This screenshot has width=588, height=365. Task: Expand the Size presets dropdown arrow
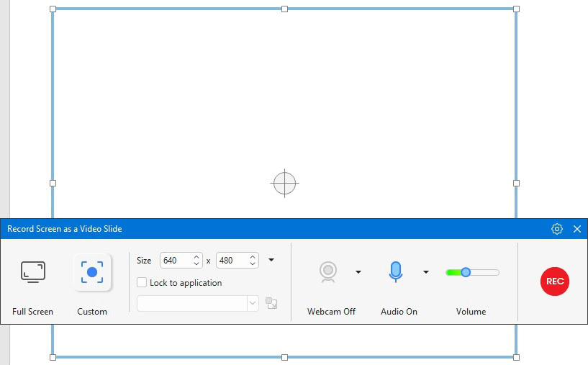point(271,261)
